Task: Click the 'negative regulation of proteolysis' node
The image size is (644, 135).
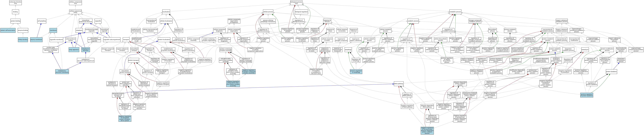Action: (565, 72)
